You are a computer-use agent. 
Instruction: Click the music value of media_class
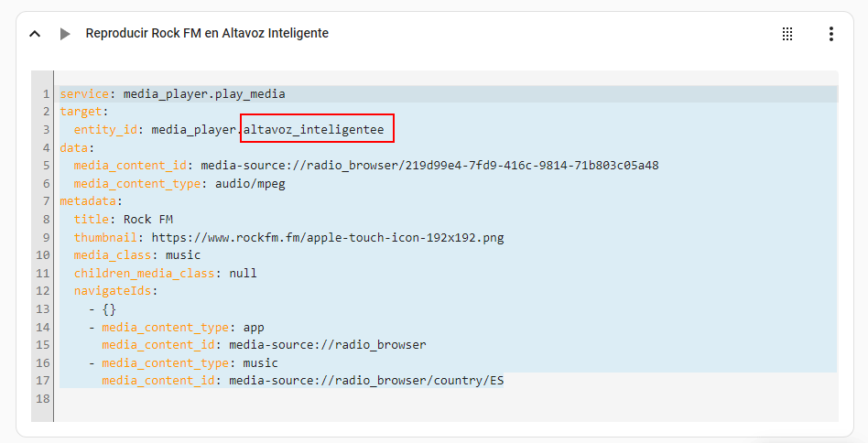point(182,255)
